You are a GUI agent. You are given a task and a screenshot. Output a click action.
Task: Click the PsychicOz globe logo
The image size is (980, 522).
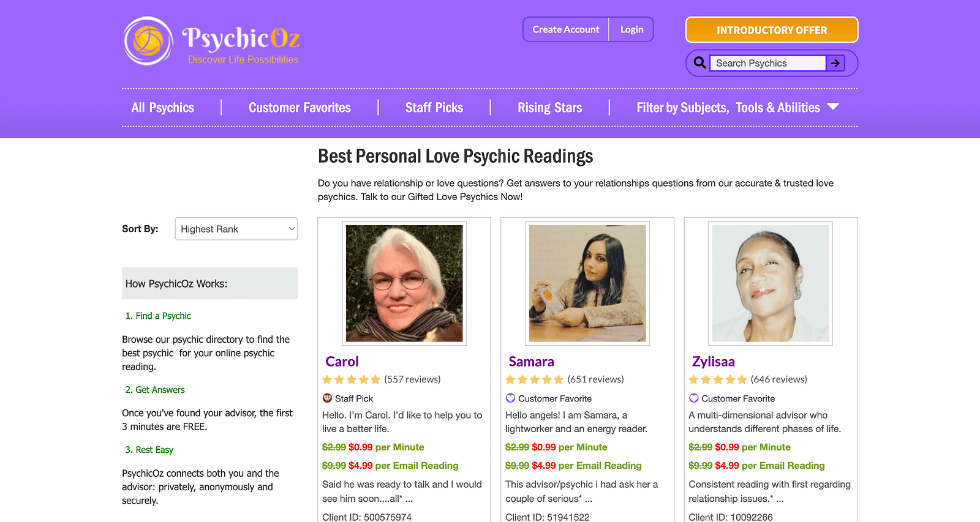click(148, 41)
